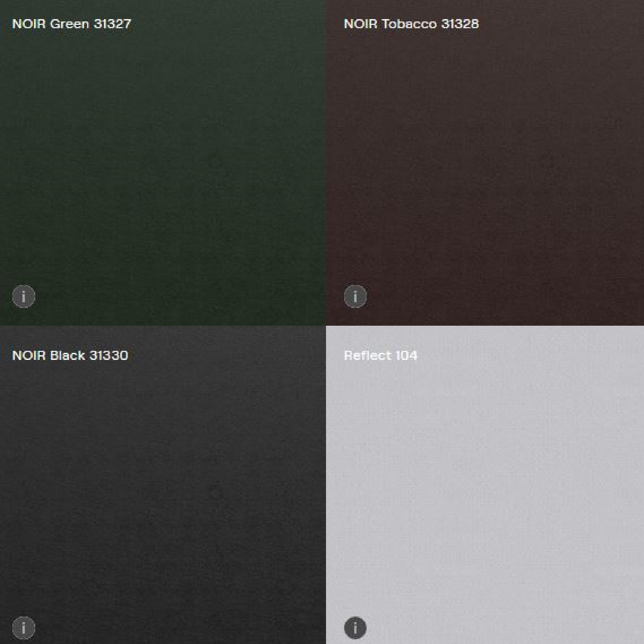The height and width of the screenshot is (644, 644).
Task: Click the word Green in first tile
Action: coord(69,24)
